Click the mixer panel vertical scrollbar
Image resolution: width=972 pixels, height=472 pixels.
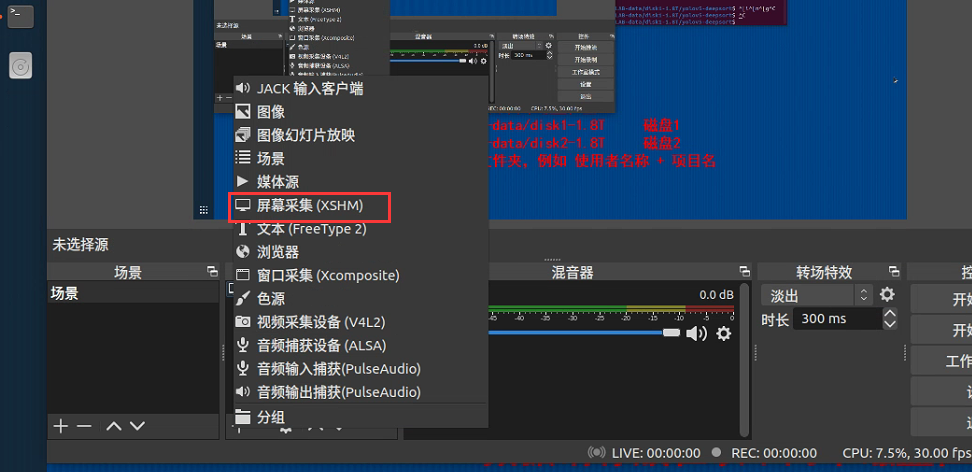click(745, 360)
